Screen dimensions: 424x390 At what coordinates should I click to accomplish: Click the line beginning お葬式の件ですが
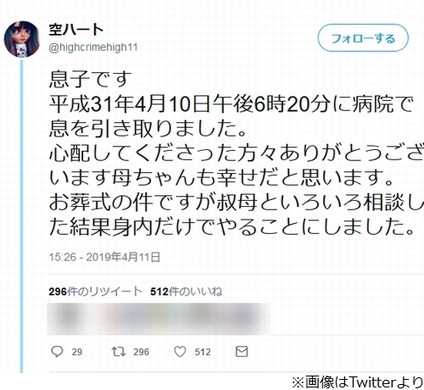pos(236,203)
